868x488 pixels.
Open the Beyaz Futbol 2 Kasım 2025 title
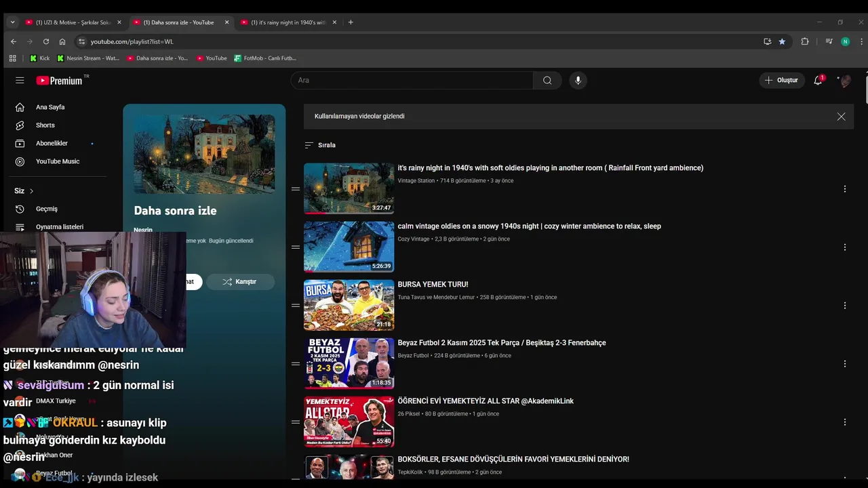(x=502, y=343)
